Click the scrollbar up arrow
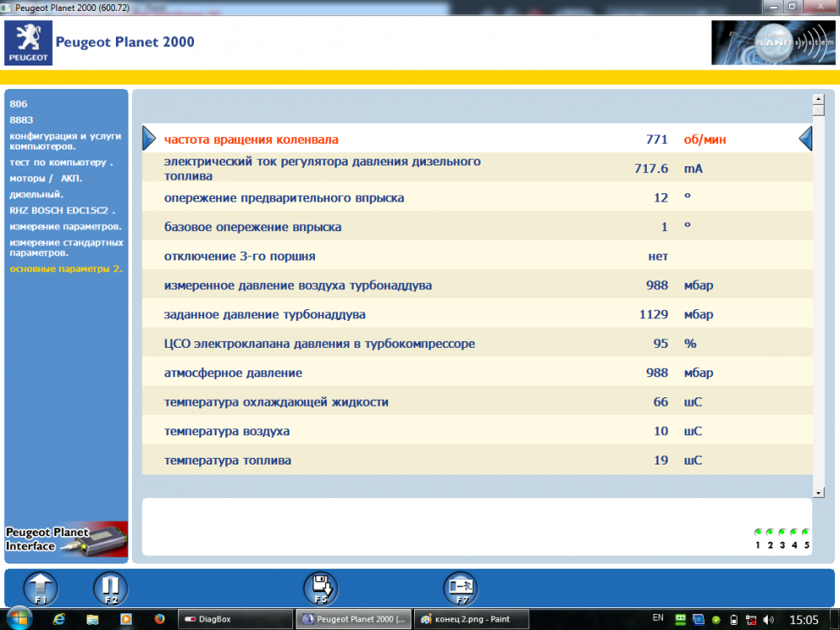The width and height of the screenshot is (840, 630). [818, 98]
